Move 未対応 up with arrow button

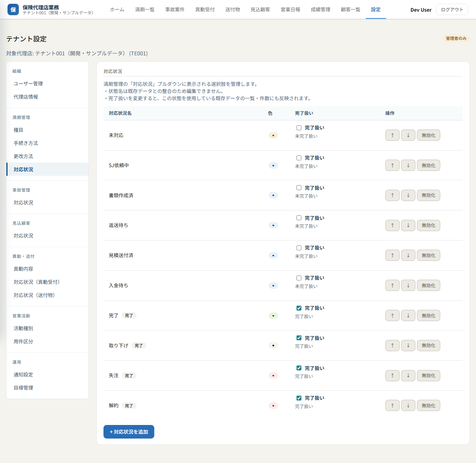pos(392,135)
